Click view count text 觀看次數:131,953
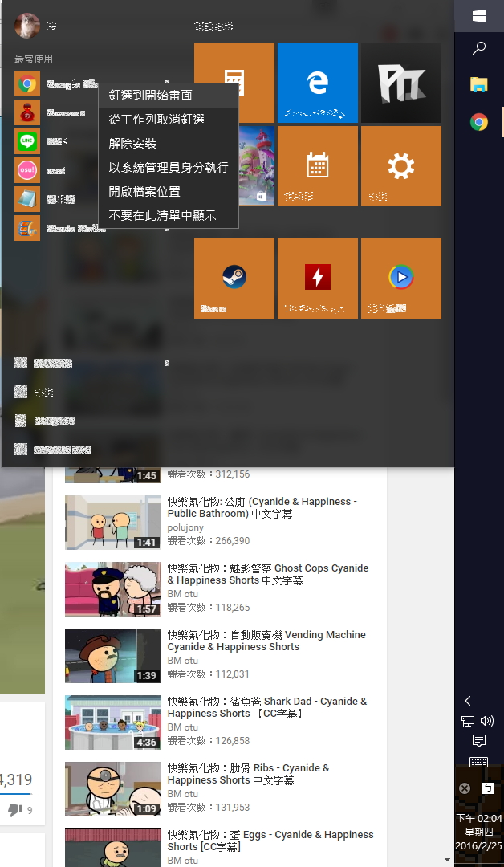The image size is (504, 867). point(209,808)
